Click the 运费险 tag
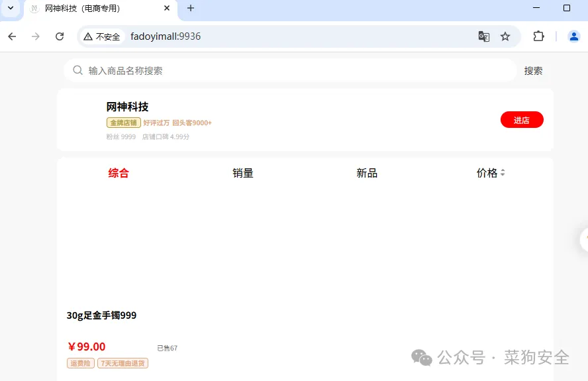Screen dimensions: 588x381 pyautogui.click(x=81, y=363)
